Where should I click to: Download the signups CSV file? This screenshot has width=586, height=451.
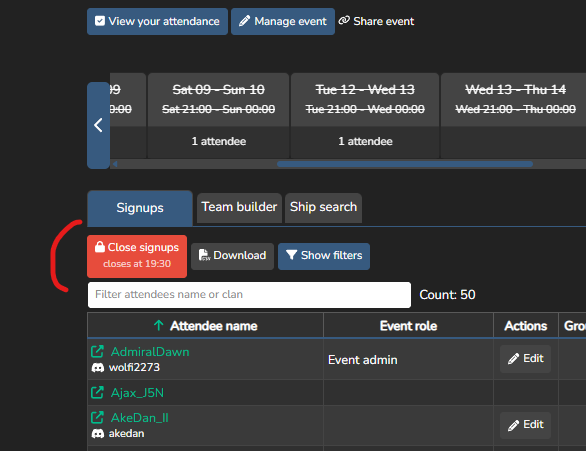tap(232, 256)
